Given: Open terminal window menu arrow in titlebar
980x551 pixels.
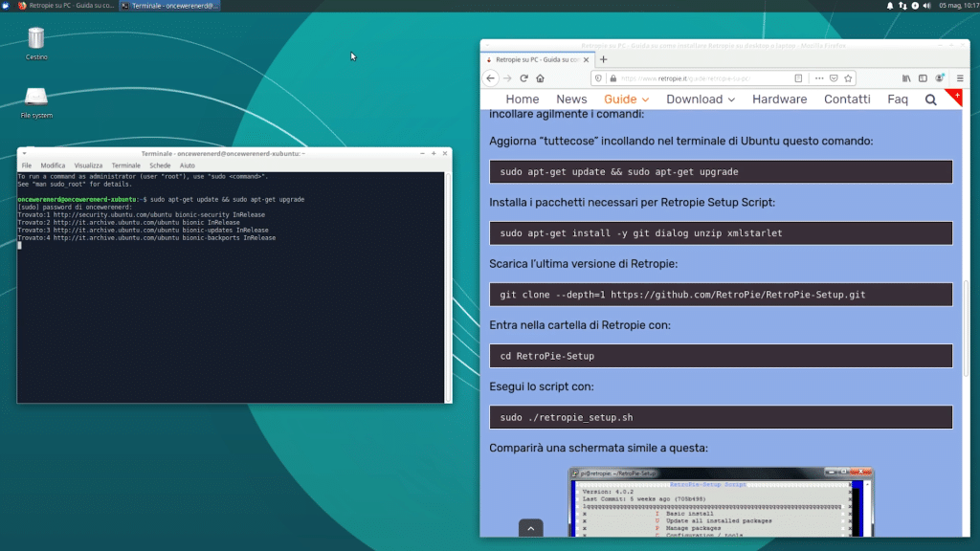Looking at the screenshot, I should pos(24,153).
